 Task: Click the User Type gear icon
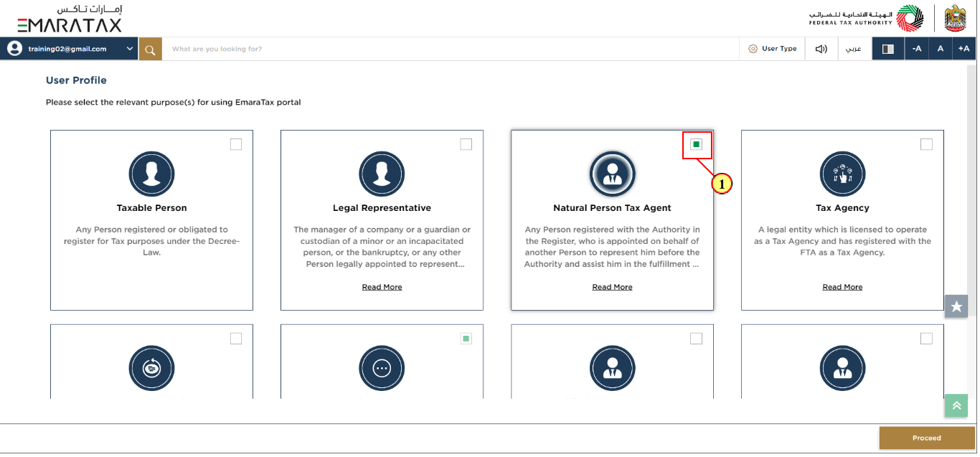coord(753,49)
